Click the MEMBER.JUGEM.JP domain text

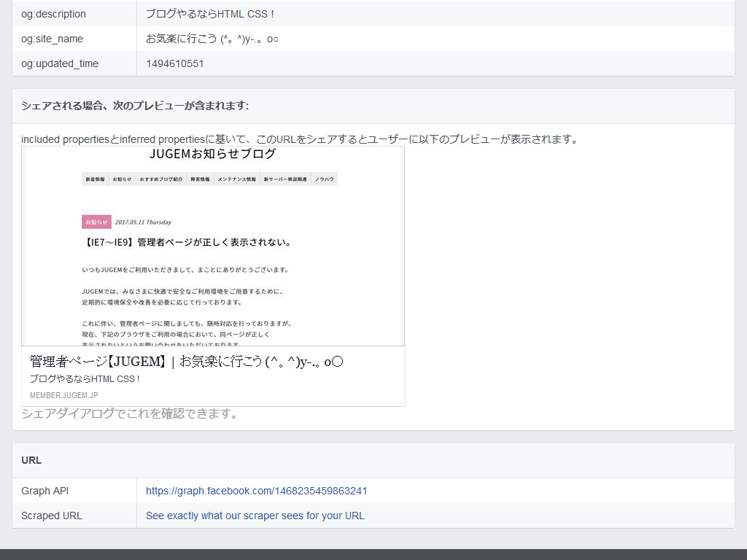coord(64,395)
